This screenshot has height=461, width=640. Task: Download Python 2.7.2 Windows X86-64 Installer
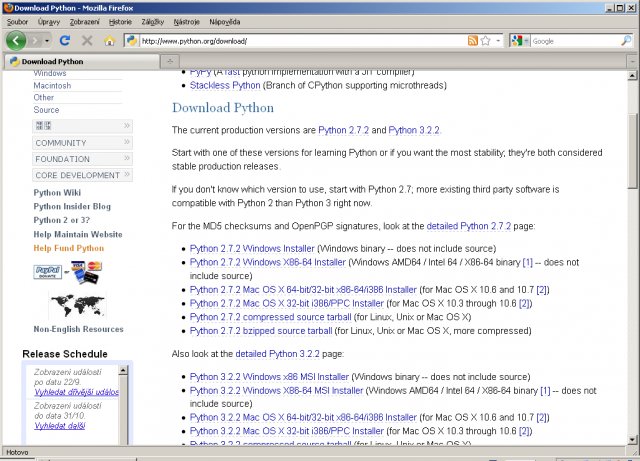[x=268, y=262]
